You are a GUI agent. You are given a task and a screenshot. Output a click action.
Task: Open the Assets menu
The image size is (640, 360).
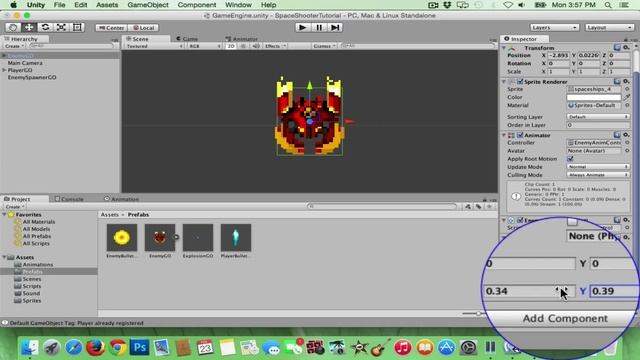click(x=107, y=5)
